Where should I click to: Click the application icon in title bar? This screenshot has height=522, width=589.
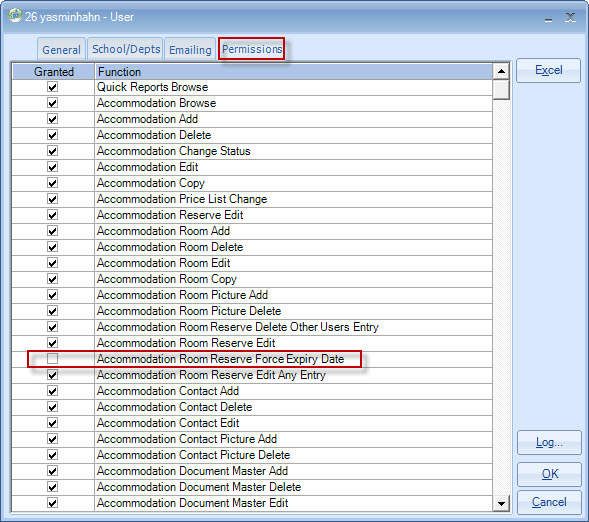coord(15,16)
